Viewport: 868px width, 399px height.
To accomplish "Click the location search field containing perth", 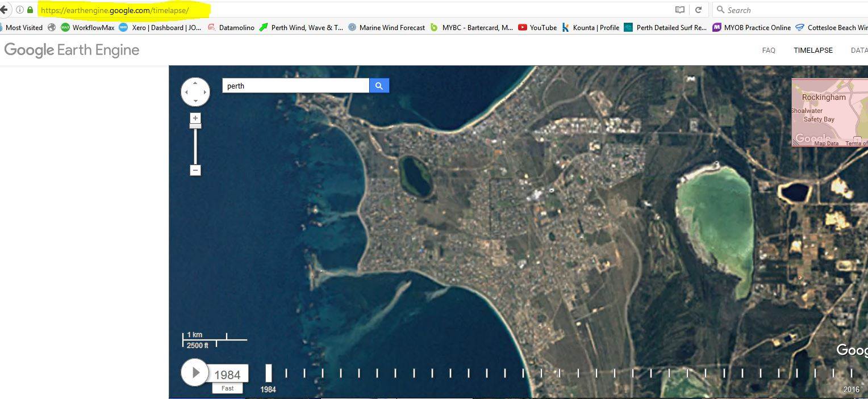I will point(295,86).
